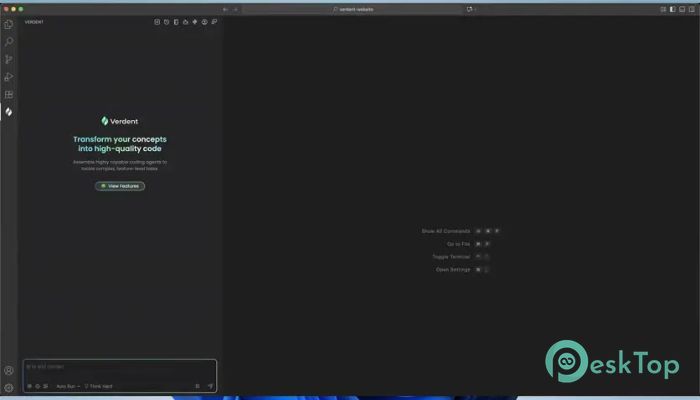Click 'Toggle Terminal' hint text
The image size is (700, 400).
451,257
